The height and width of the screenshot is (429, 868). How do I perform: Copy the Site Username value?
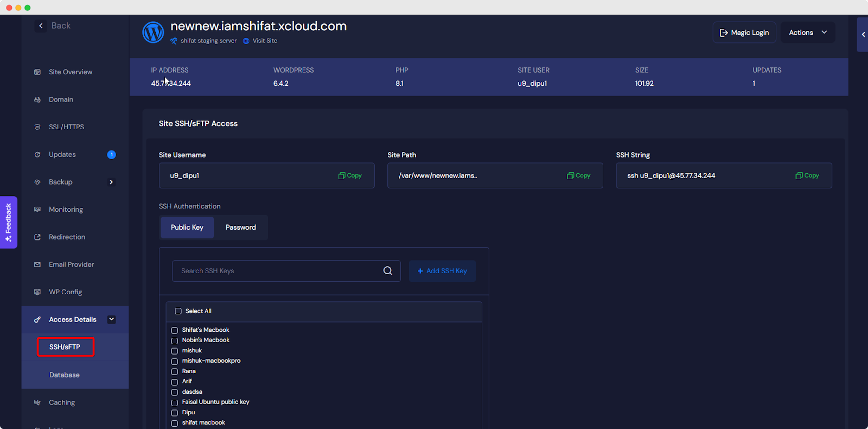click(350, 175)
